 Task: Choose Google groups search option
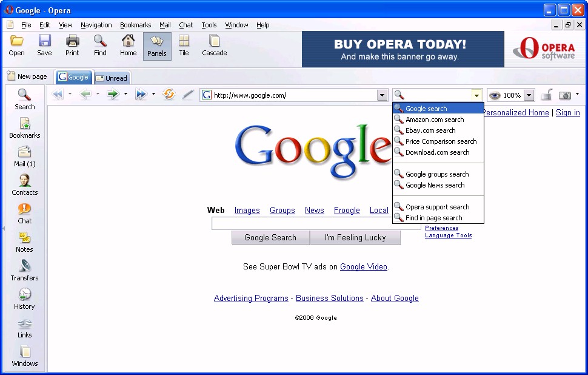(x=438, y=174)
